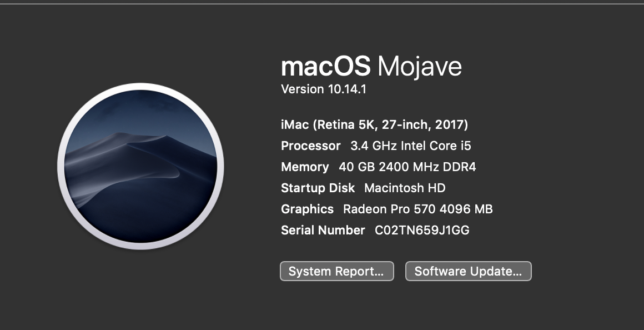Click the Mojave desert dune logo

(x=140, y=167)
